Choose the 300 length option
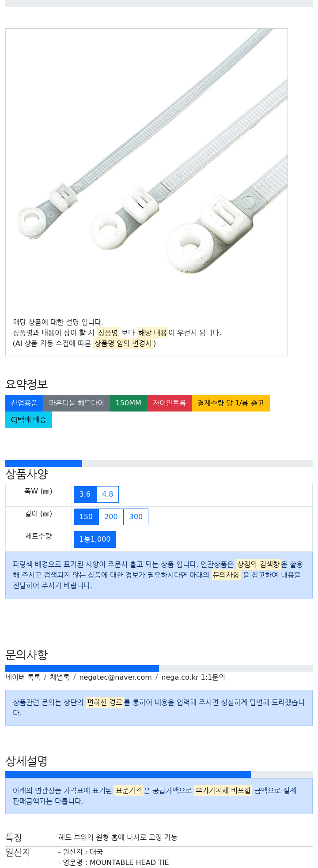The width and height of the screenshot is (318, 868). click(x=136, y=517)
